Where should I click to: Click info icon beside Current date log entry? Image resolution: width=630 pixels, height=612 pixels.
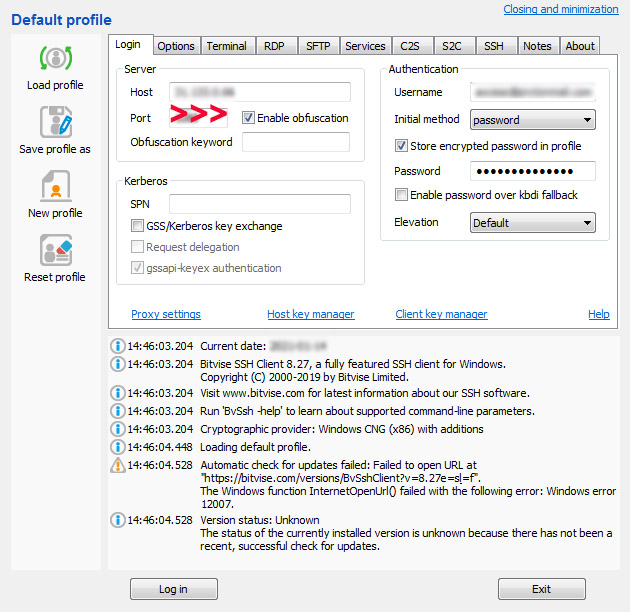click(118, 346)
